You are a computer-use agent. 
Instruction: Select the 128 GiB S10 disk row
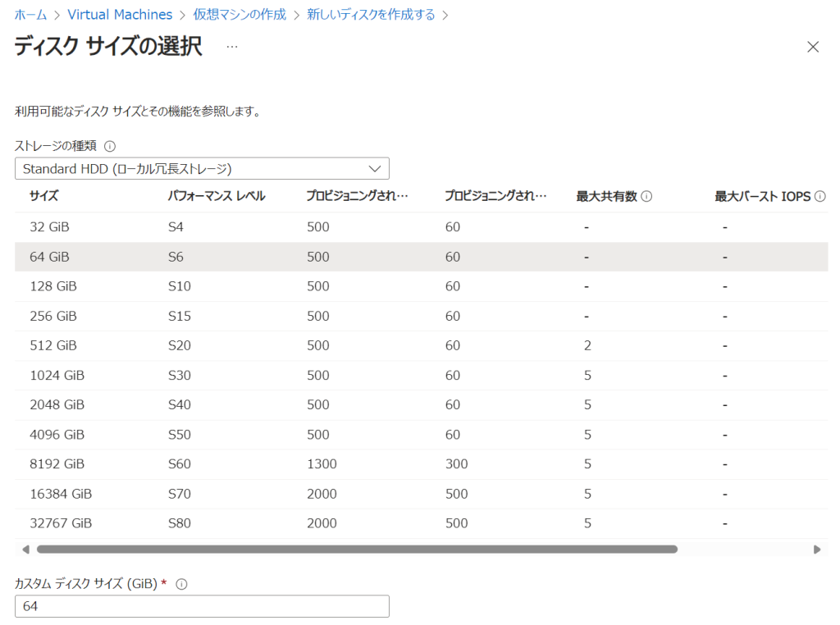click(x=52, y=286)
